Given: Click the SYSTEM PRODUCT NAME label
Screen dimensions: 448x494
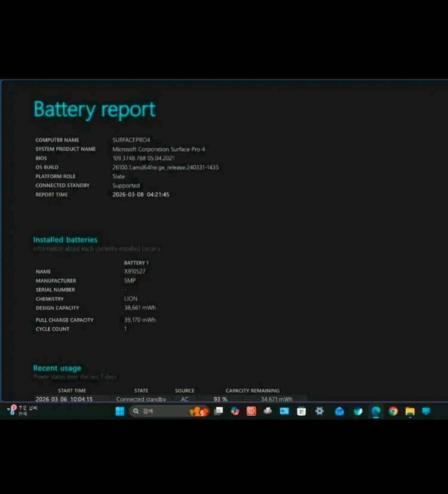Looking at the screenshot, I should [66, 149].
